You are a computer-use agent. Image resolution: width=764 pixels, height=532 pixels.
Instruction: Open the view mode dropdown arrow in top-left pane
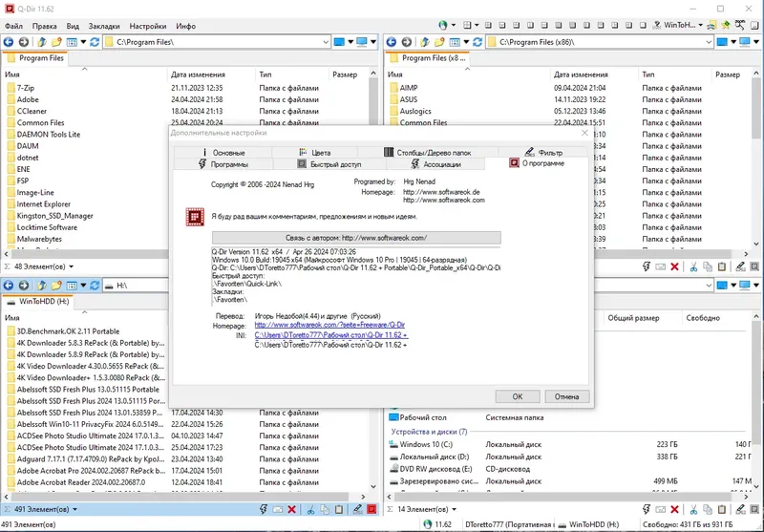tap(83, 42)
